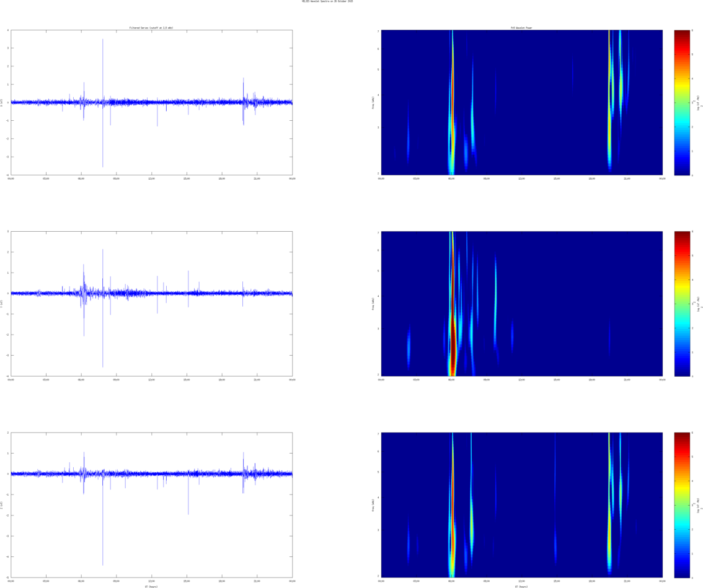Click the colorbar of the X-component spectrogram

(682, 103)
